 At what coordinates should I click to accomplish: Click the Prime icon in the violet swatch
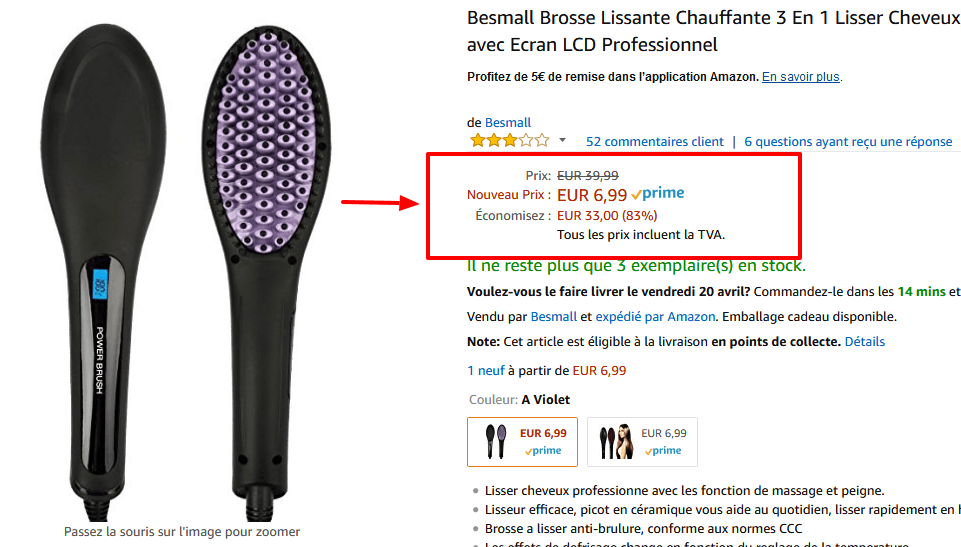[544, 451]
